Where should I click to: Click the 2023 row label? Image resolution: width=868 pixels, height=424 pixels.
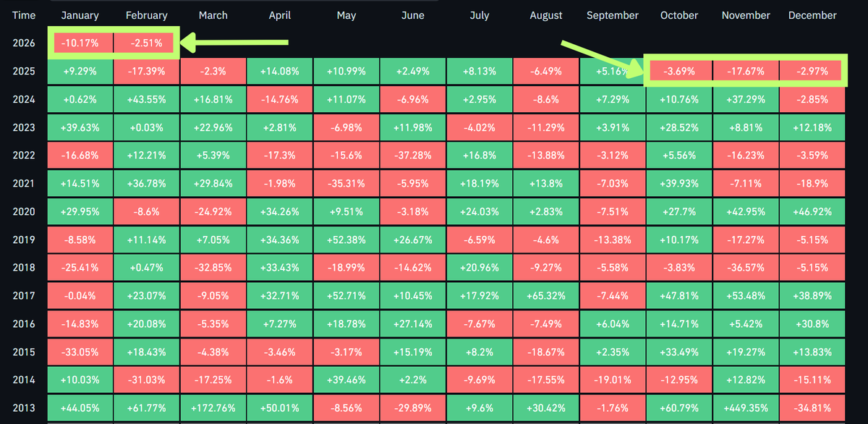click(24, 127)
